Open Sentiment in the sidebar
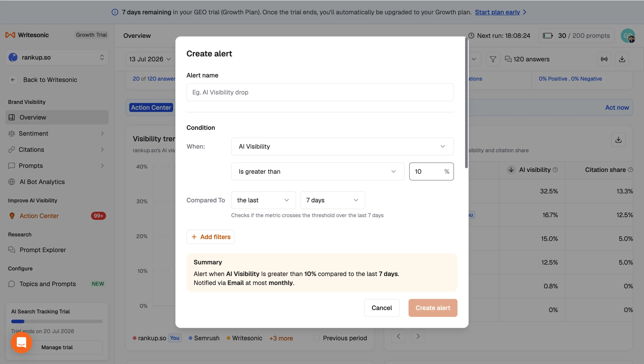The height and width of the screenshot is (364, 644). pos(57,133)
